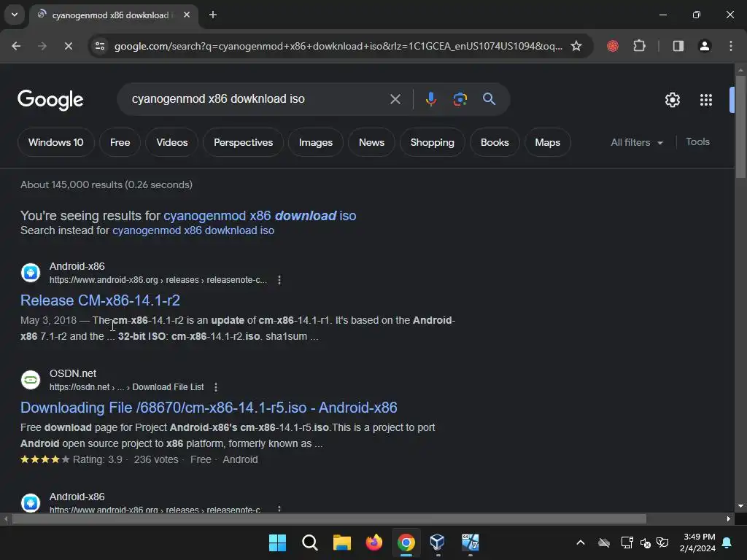Image resolution: width=747 pixels, height=560 pixels.
Task: Click the OSDN.net site favicon
Action: [31, 380]
